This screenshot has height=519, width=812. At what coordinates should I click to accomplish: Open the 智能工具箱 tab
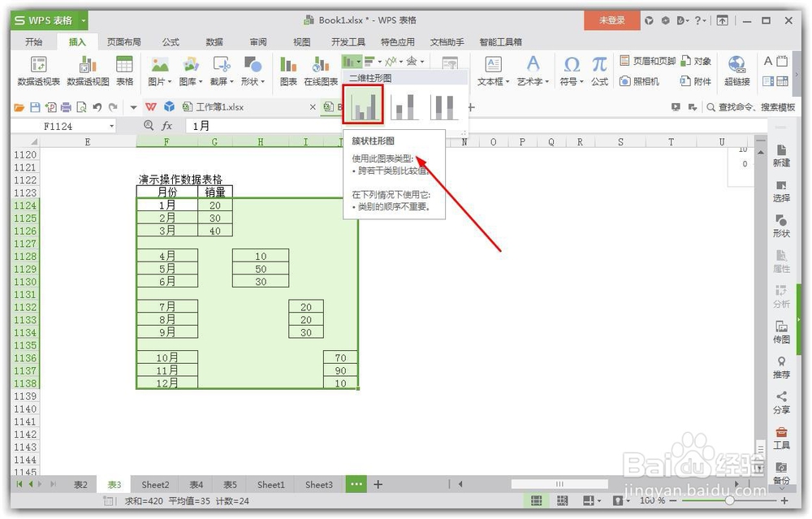pyautogui.click(x=500, y=42)
